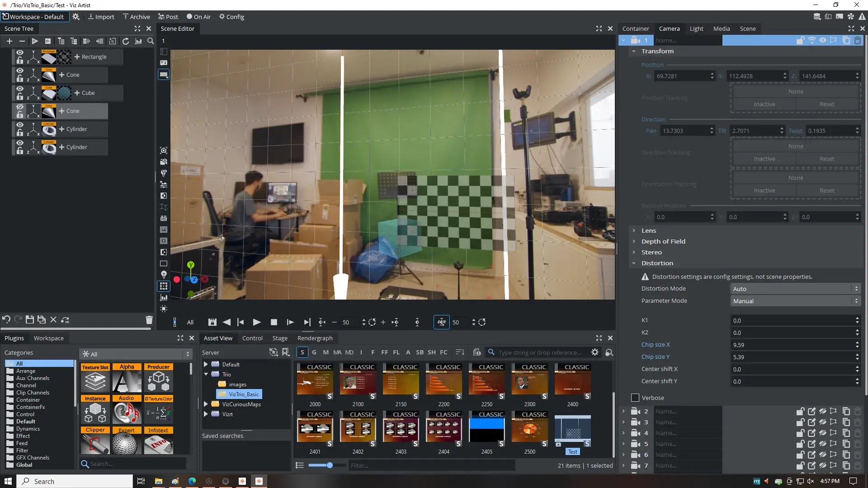Toggle visibility of the Rectangle container

tap(20, 53)
